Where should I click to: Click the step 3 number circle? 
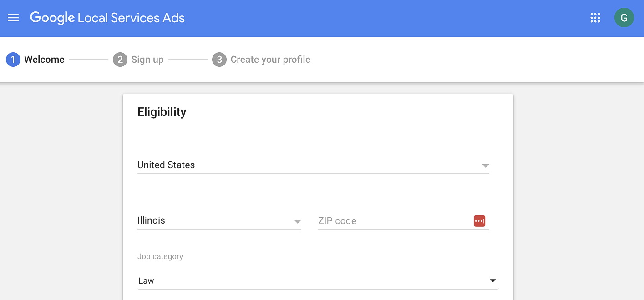219,60
